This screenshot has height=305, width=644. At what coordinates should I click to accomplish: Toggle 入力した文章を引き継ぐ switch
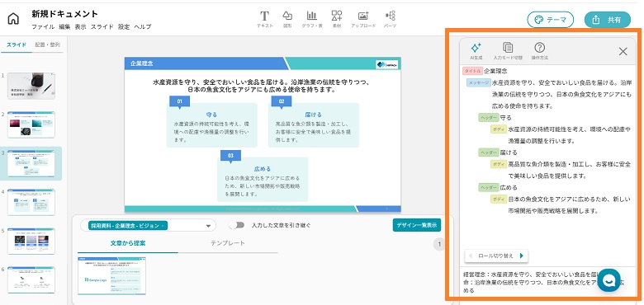point(237,225)
